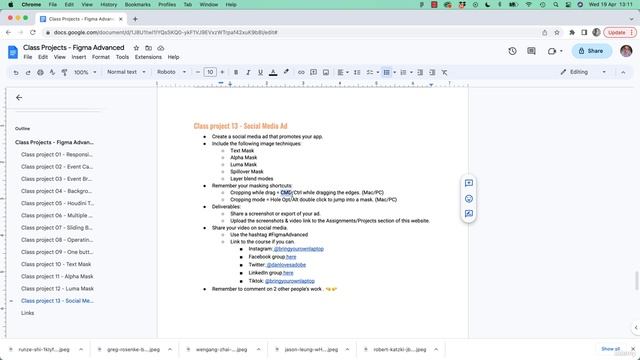Select the Links outline entry
This screenshot has height=360, width=640.
[27, 313]
